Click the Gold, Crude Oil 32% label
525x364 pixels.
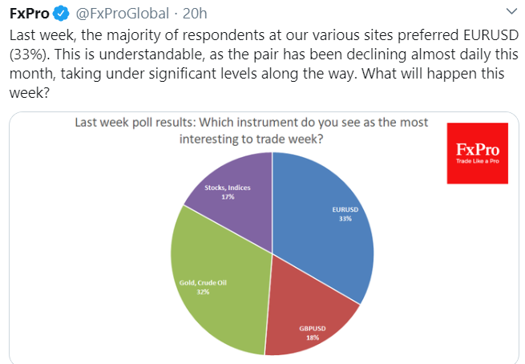coord(203,287)
